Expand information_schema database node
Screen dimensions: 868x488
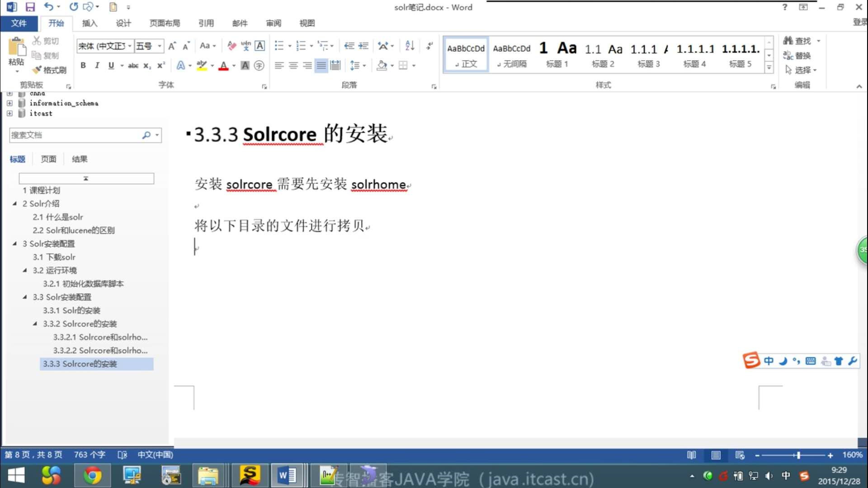[x=9, y=103]
